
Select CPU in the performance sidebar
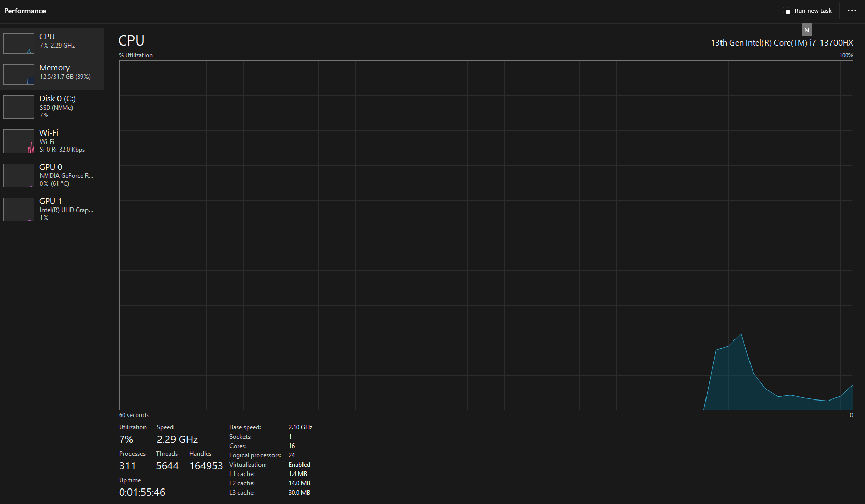pyautogui.click(x=52, y=43)
